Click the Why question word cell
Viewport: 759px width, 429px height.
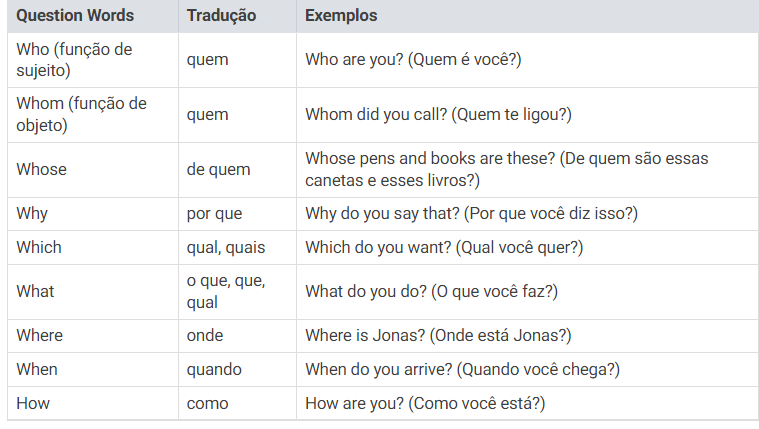93,214
